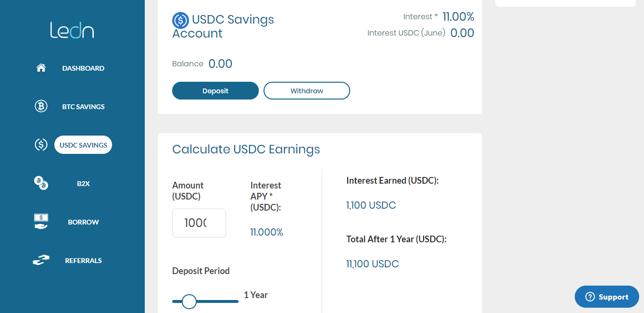This screenshot has width=644, height=313.
Task: Open the Support chat button
Action: pyautogui.click(x=607, y=297)
